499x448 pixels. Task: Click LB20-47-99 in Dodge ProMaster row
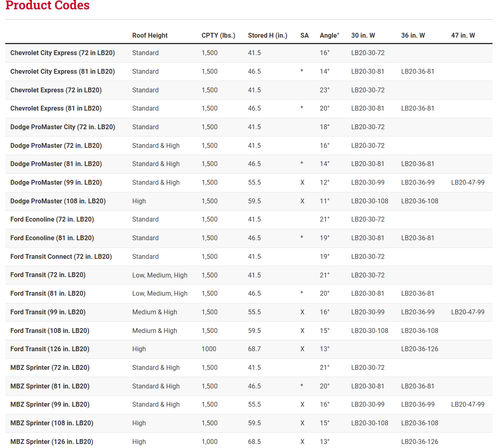[468, 183]
